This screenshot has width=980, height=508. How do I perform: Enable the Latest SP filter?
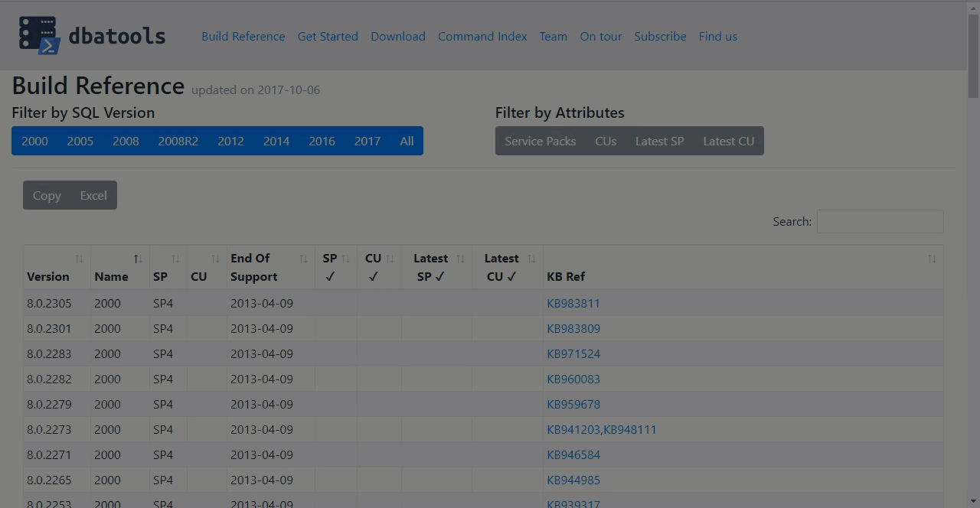tap(659, 141)
